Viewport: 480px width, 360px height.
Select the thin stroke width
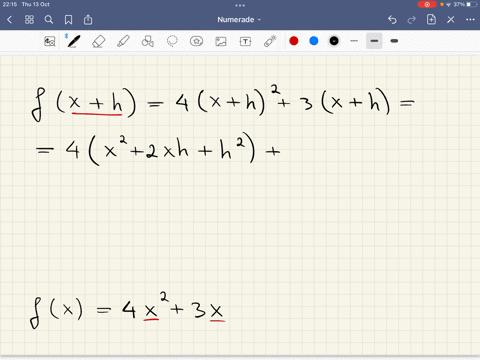point(354,41)
